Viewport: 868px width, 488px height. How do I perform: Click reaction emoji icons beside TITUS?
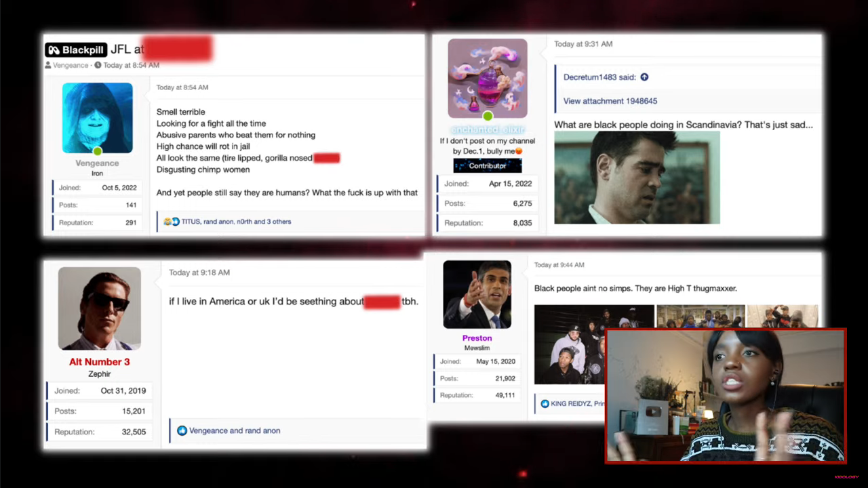171,222
